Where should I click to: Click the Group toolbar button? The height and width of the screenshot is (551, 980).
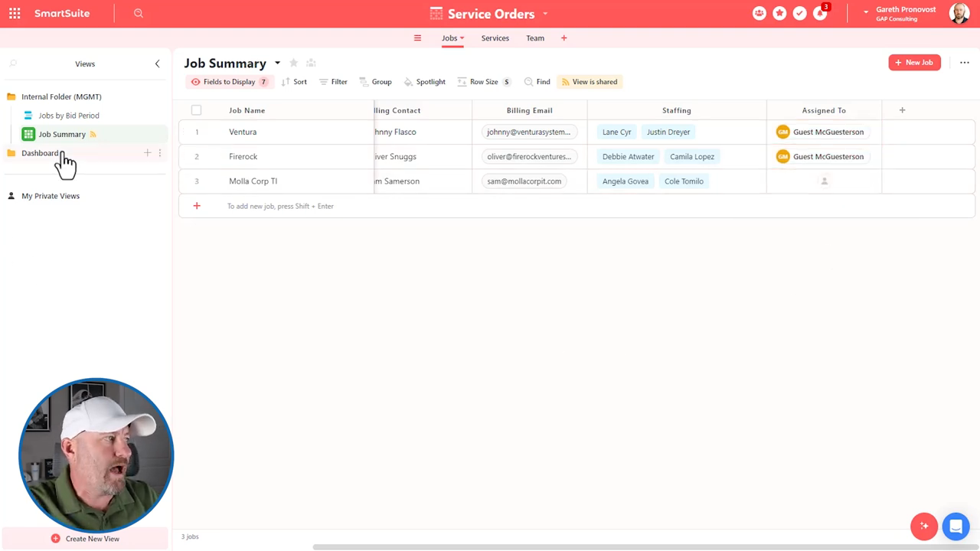click(375, 82)
